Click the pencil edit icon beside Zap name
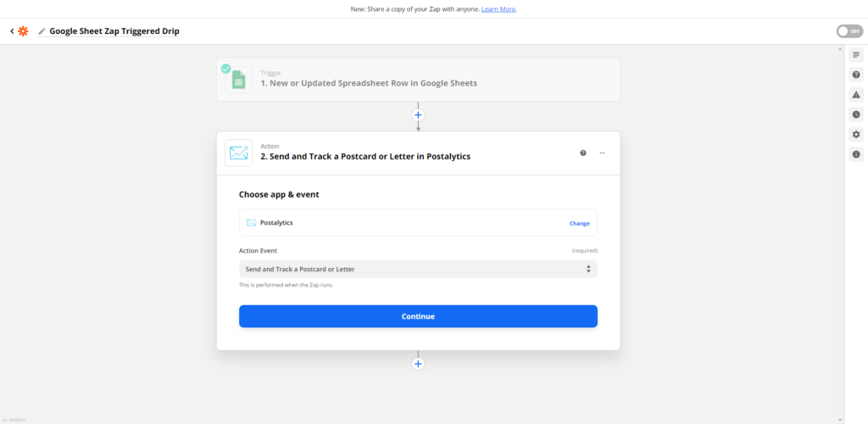The width and height of the screenshot is (868, 424). [42, 31]
